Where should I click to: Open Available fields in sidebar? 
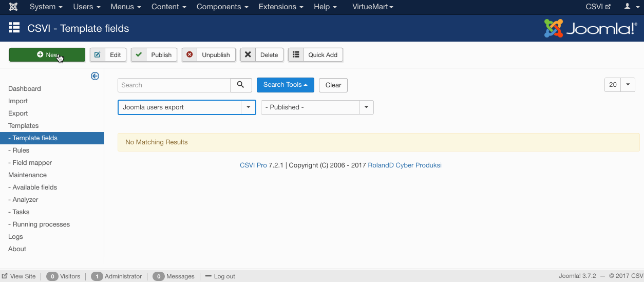pyautogui.click(x=32, y=187)
